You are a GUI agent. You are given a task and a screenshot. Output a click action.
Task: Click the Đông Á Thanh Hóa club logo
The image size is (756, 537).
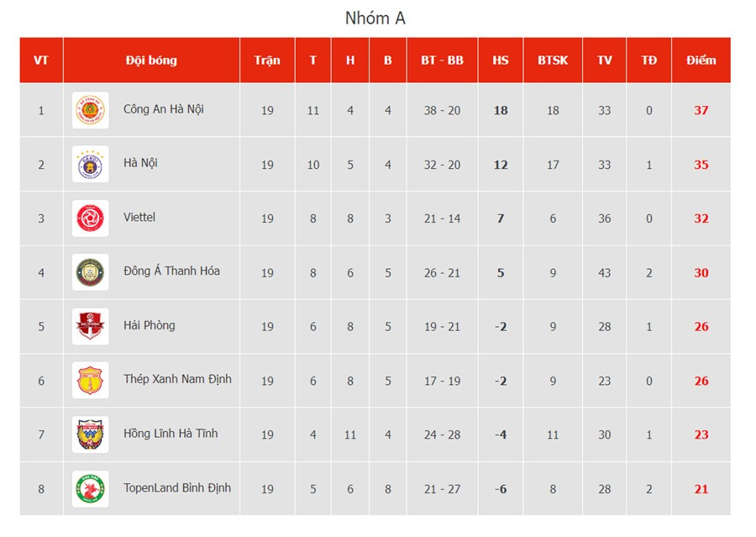coord(90,272)
